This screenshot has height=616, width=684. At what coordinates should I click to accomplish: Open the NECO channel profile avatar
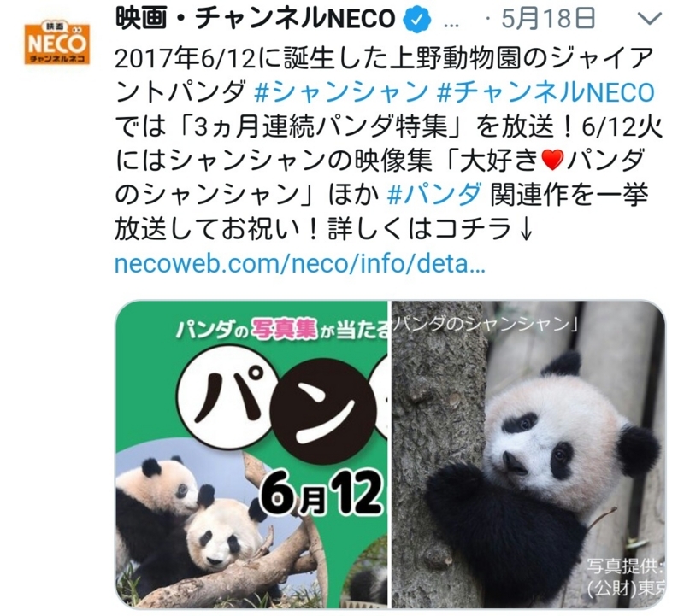click(57, 44)
